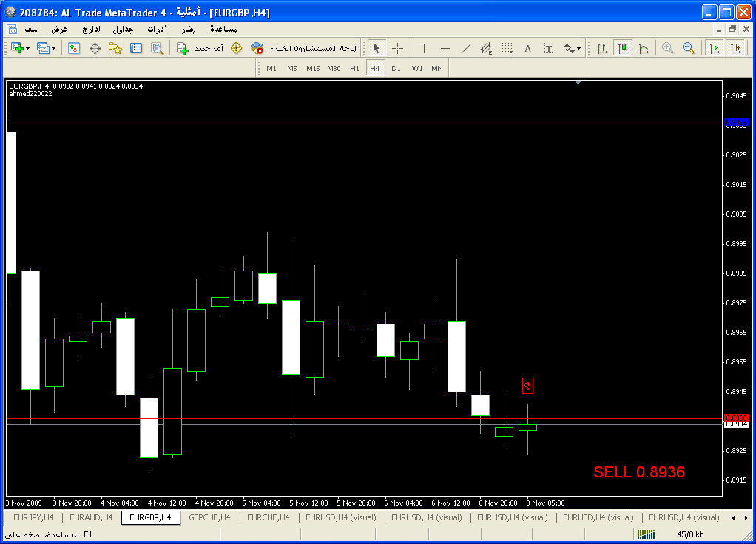Zoom in on the chart
The height and width of the screenshot is (544, 756).
668,48
